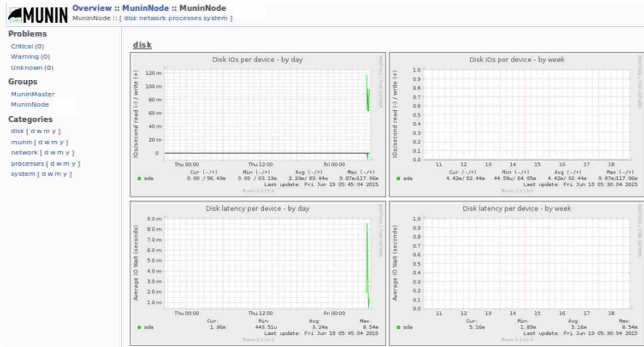
Task: Show monthly view 'm' for munin category
Action: (55, 142)
